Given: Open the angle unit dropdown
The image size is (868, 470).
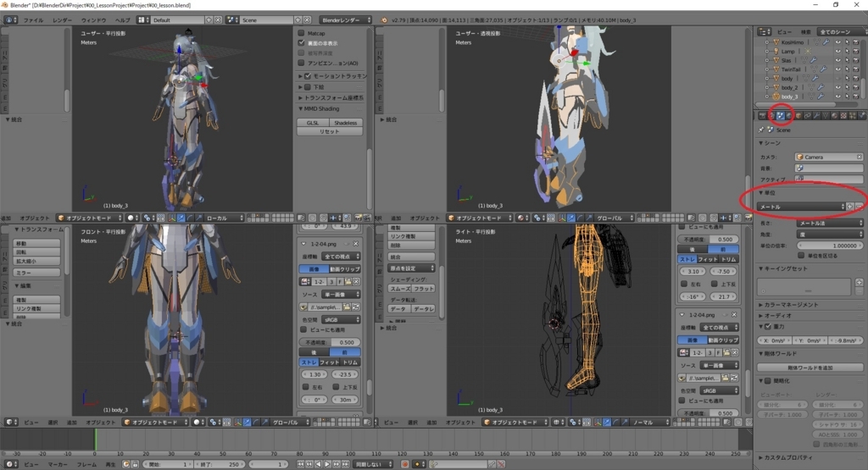Looking at the screenshot, I should (x=830, y=235).
